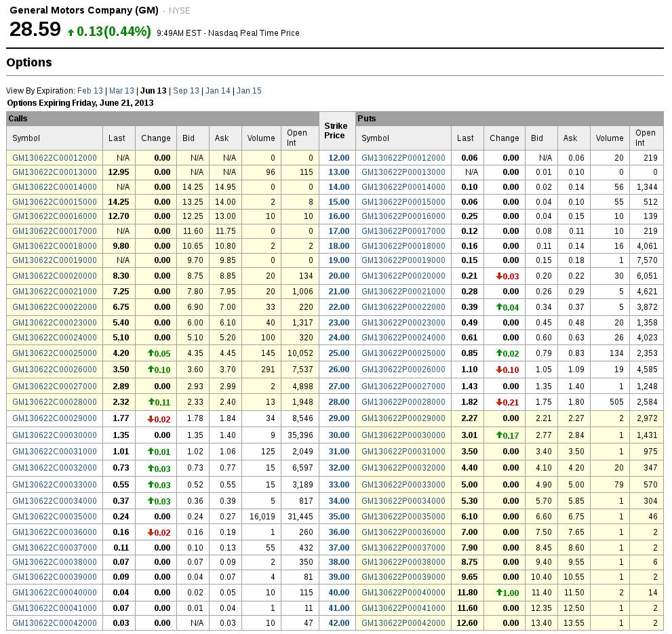The width and height of the screenshot is (672, 634).
Task: Open call option GM130622C00029000
Action: pos(54,418)
